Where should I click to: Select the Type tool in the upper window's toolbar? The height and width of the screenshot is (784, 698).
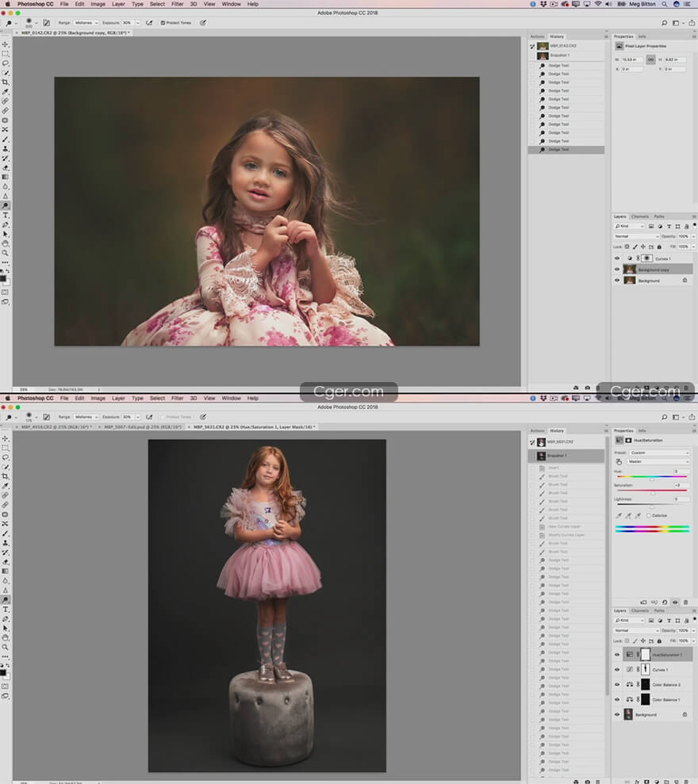(5, 215)
